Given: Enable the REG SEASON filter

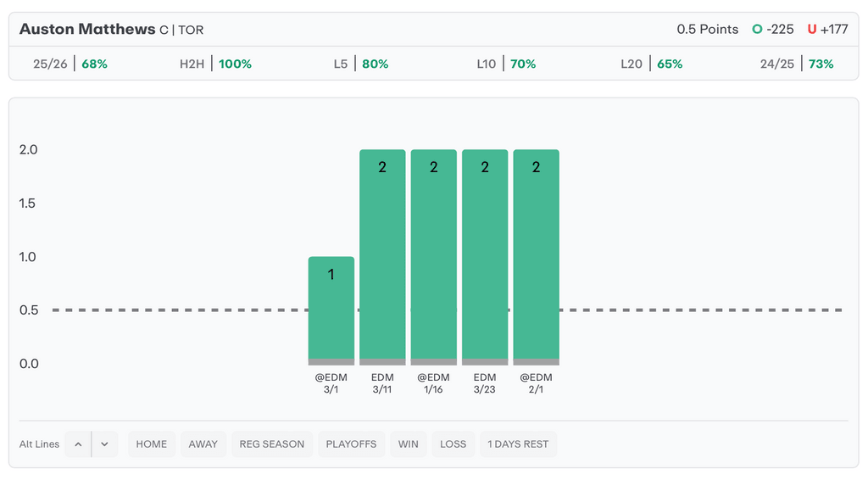Looking at the screenshot, I should [x=272, y=444].
